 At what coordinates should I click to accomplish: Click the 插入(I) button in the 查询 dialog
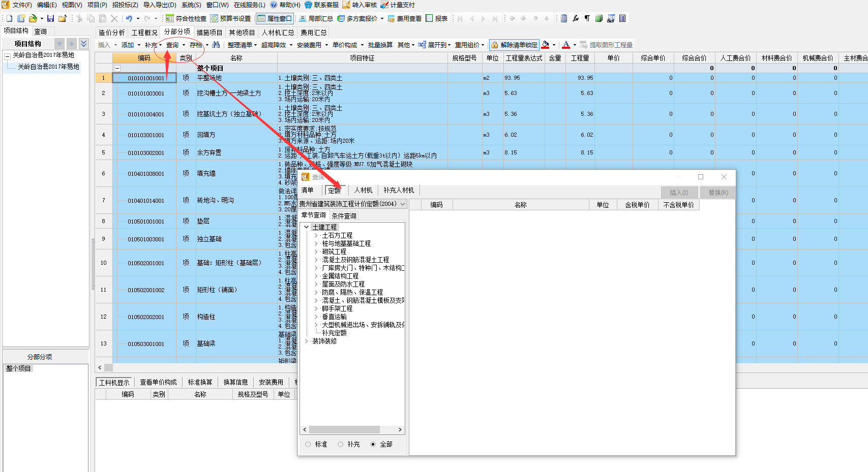679,193
